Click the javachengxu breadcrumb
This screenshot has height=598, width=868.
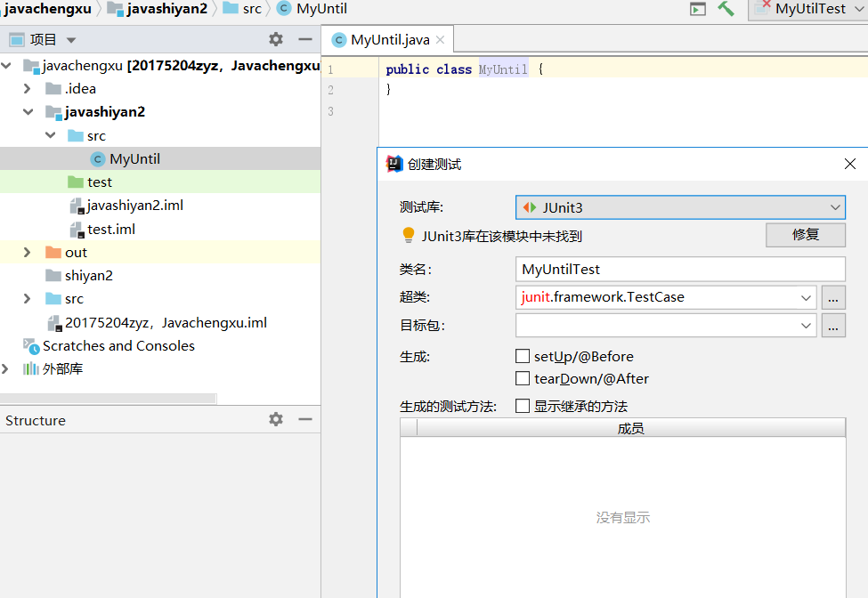47,9
